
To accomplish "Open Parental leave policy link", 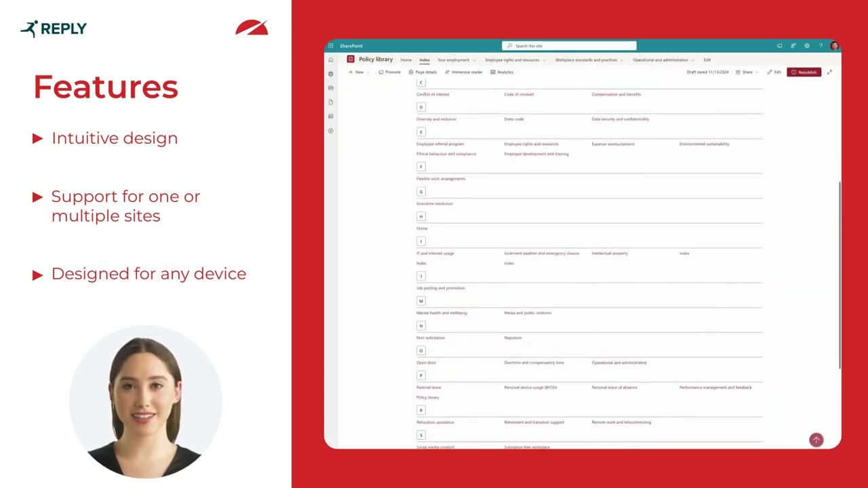I will pos(429,388).
